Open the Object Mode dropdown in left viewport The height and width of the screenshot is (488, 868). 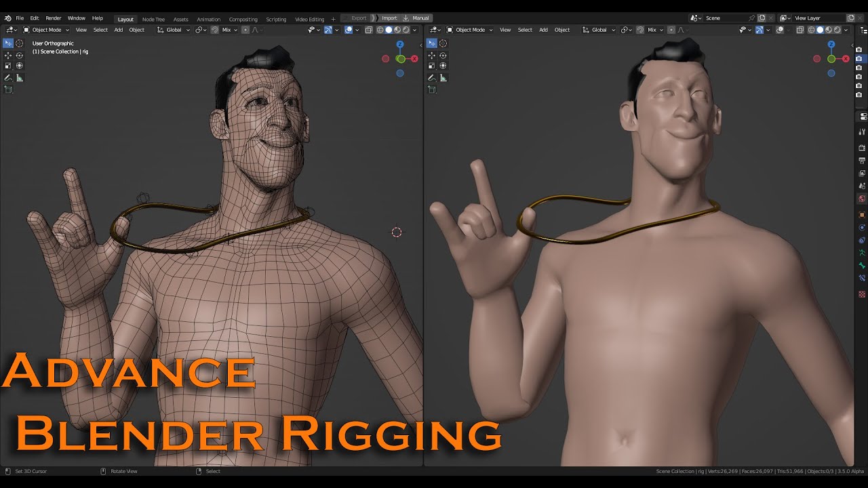pos(45,30)
